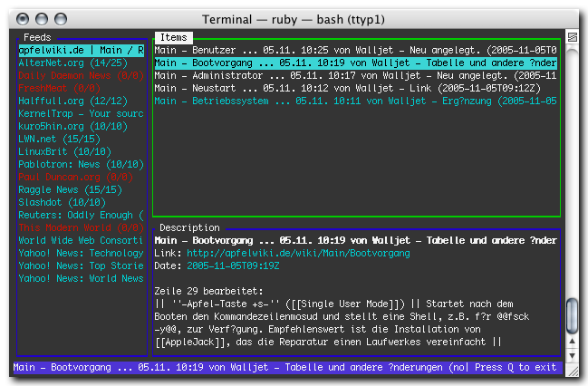Select the Paul Duncan.org feed
The image size is (588, 386).
[x=76, y=177]
